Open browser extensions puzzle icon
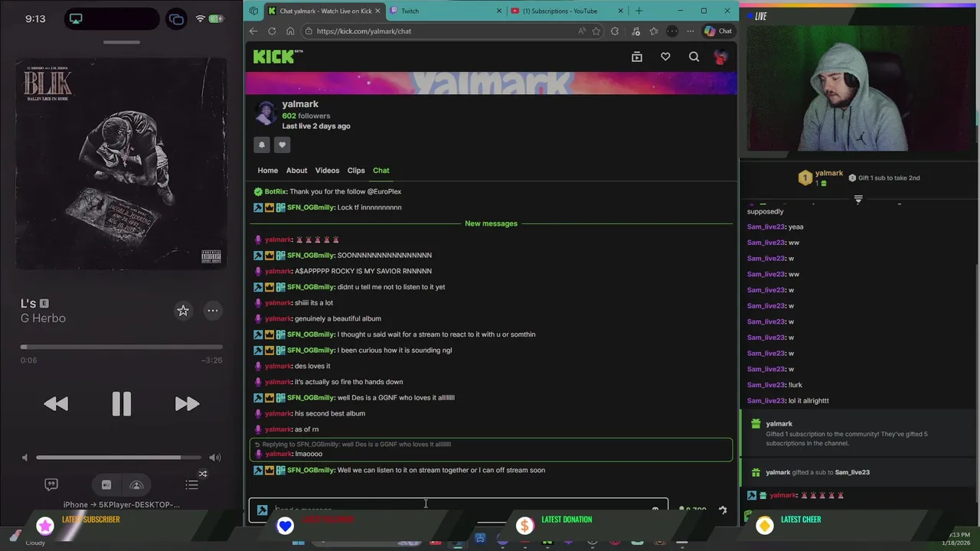This screenshot has height=551, width=980. (615, 31)
